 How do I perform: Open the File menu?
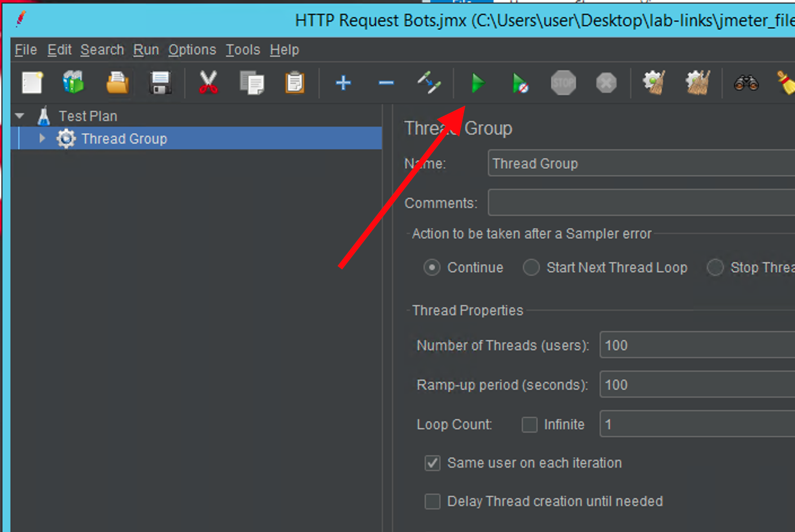[26, 50]
